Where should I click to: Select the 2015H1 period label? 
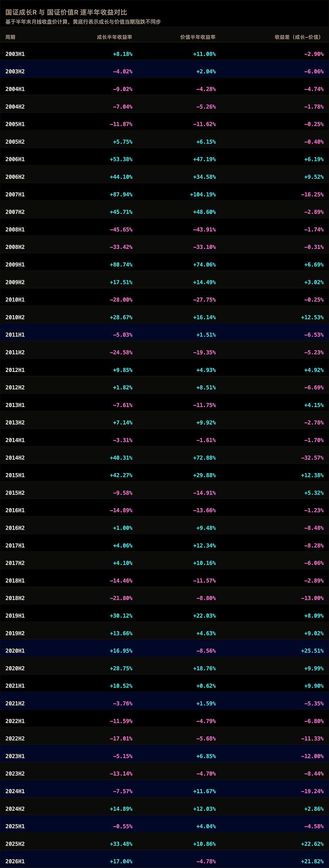coord(15,475)
